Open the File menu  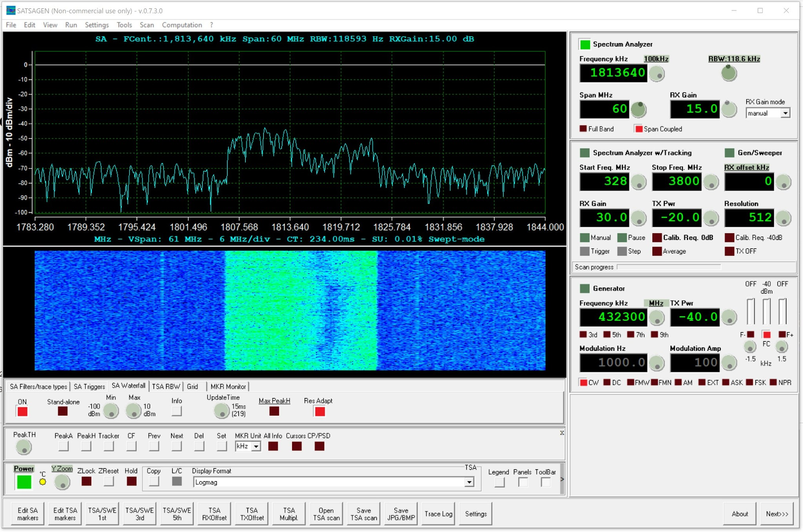tap(11, 25)
